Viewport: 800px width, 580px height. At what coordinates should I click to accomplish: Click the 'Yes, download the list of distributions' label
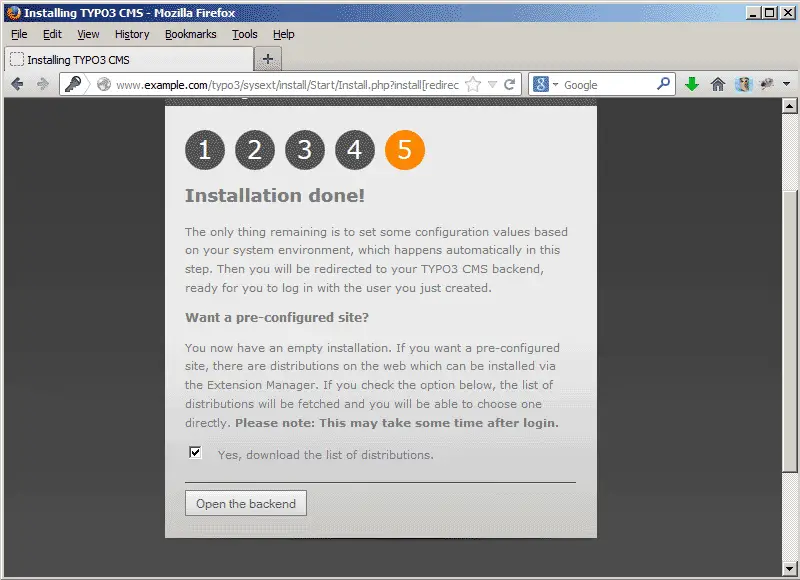coord(326,455)
